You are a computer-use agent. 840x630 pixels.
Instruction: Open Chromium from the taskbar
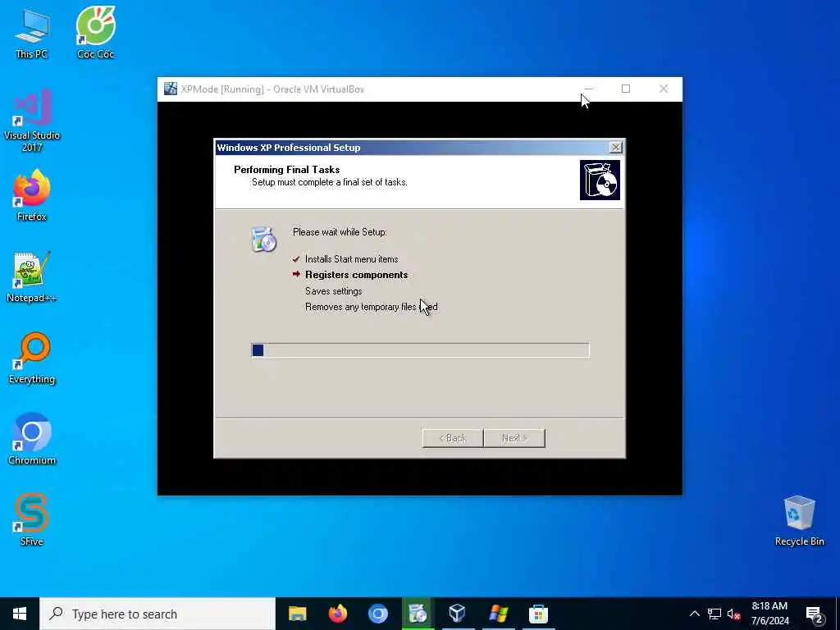coord(377,614)
